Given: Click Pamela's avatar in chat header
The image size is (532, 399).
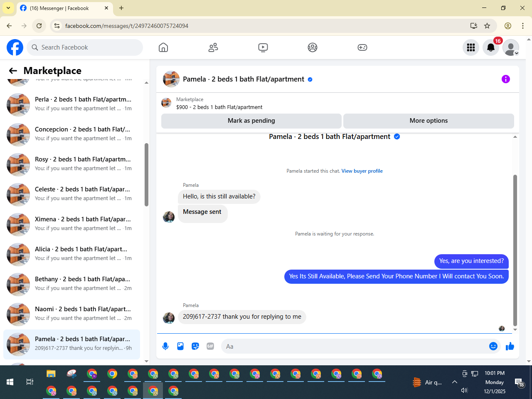Looking at the screenshot, I should pyautogui.click(x=171, y=79).
